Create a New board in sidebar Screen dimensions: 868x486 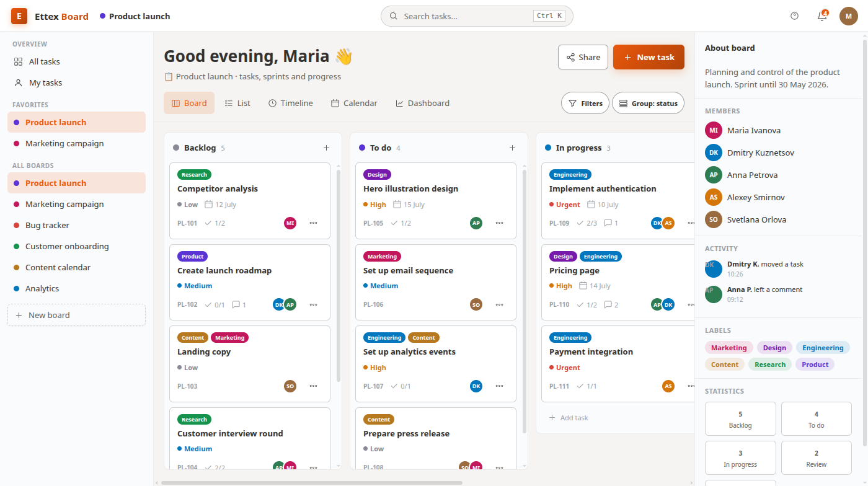77,315
